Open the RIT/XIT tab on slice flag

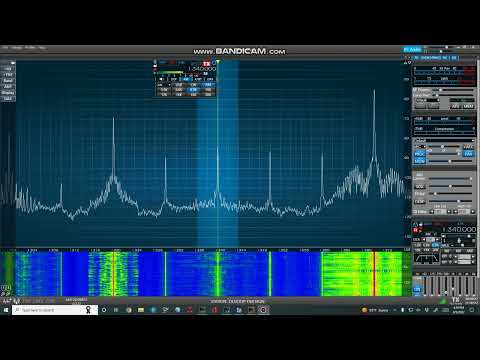(198, 79)
